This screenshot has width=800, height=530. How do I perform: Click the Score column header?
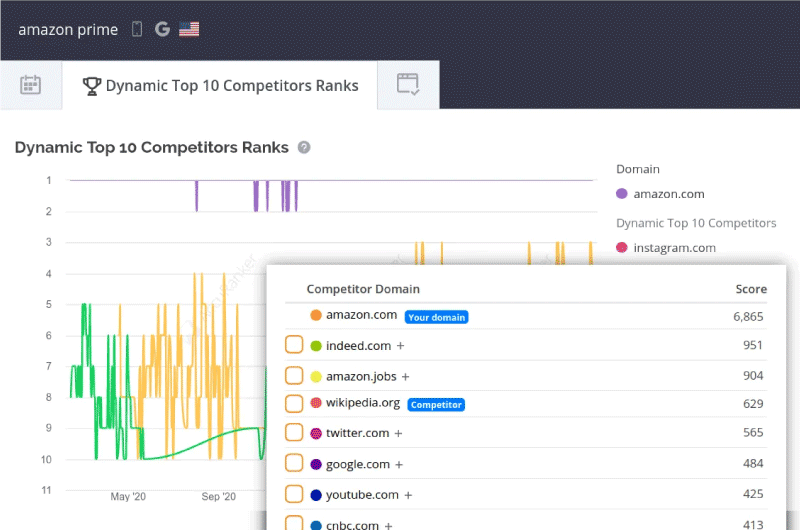(x=751, y=289)
